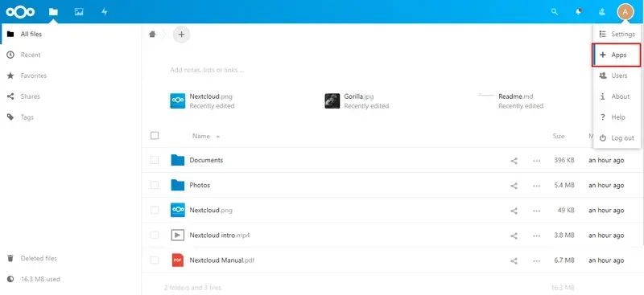
Task: Click share icon for Nextcloud Manual.pdf
Action: click(x=514, y=260)
